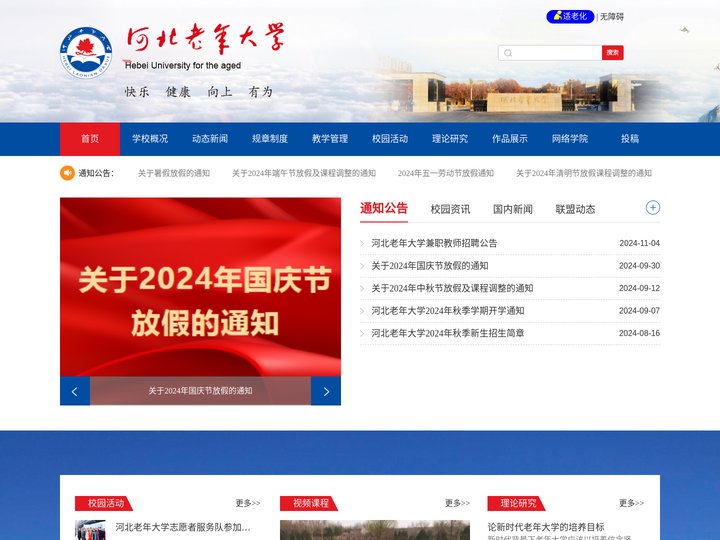Open ticker notice 关于暑假放假的通知
Image resolution: width=720 pixels, height=540 pixels.
[x=174, y=173]
